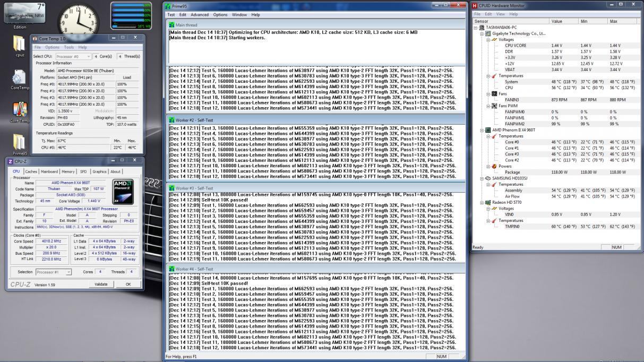Launch the Core Temp thermometer desktop shortcut
The width and height of the screenshot is (644, 362).
pos(19,109)
